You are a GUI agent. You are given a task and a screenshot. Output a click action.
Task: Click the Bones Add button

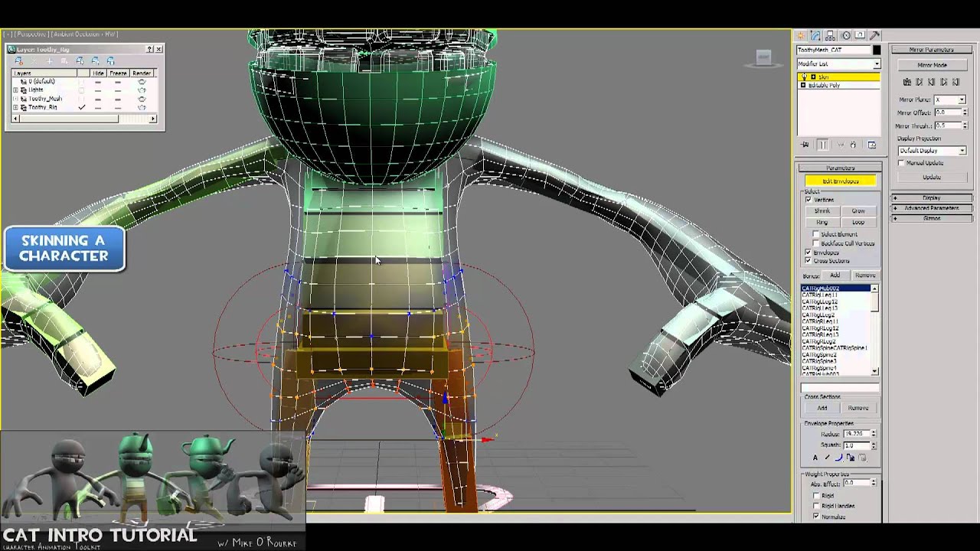click(835, 275)
